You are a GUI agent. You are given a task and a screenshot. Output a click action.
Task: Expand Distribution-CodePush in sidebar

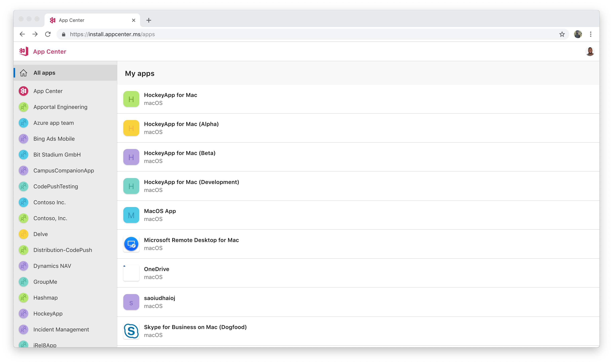(63, 250)
